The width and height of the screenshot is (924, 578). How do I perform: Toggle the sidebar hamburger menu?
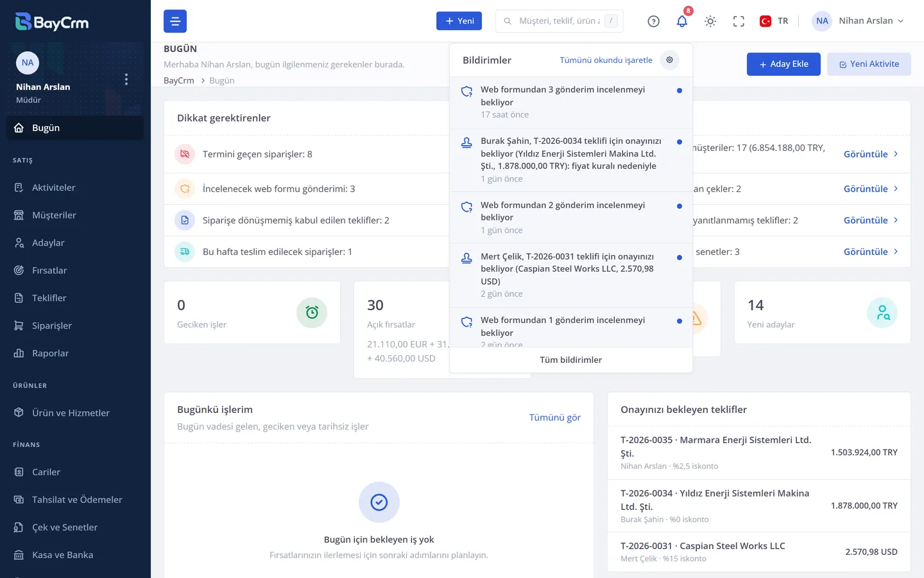pyautogui.click(x=175, y=21)
